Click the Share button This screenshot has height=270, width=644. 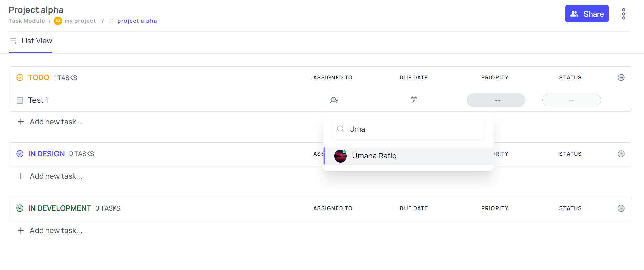[x=586, y=14]
